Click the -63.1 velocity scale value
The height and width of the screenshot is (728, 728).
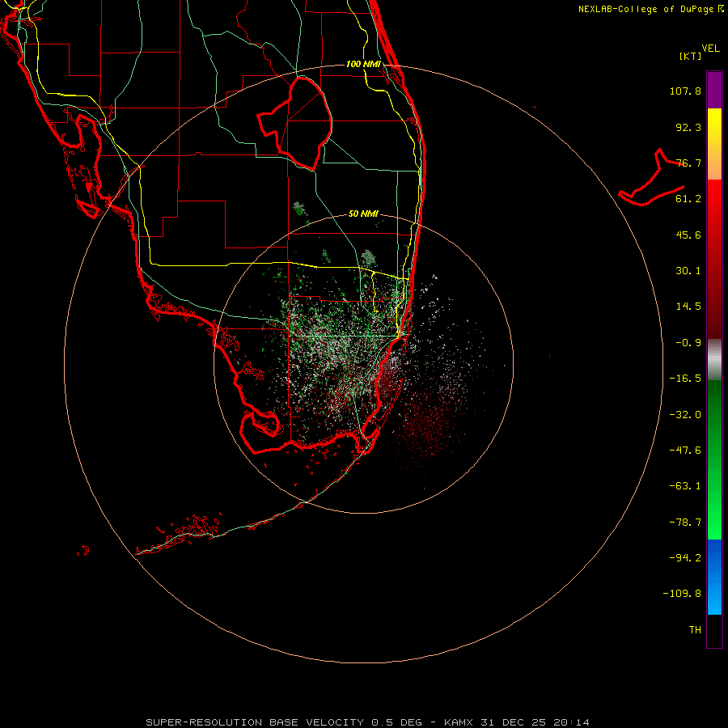coord(685,486)
